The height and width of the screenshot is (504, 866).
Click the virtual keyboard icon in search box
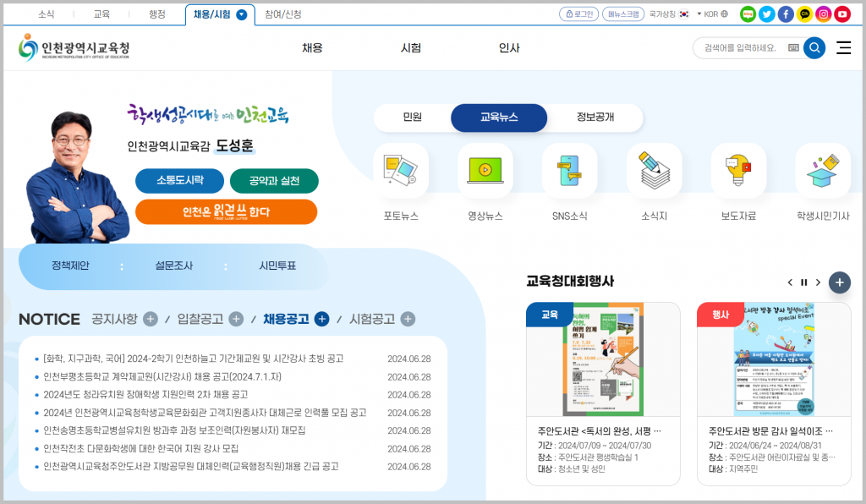793,48
